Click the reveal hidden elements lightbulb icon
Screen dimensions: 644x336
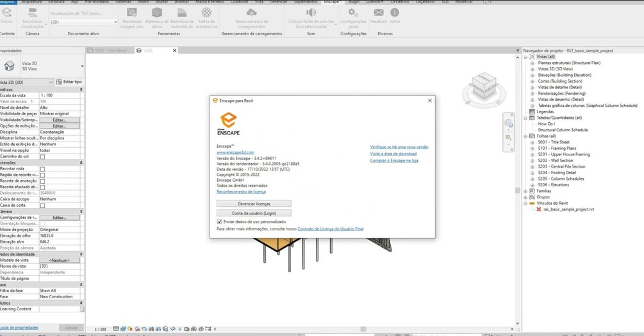pyautogui.click(x=179, y=328)
